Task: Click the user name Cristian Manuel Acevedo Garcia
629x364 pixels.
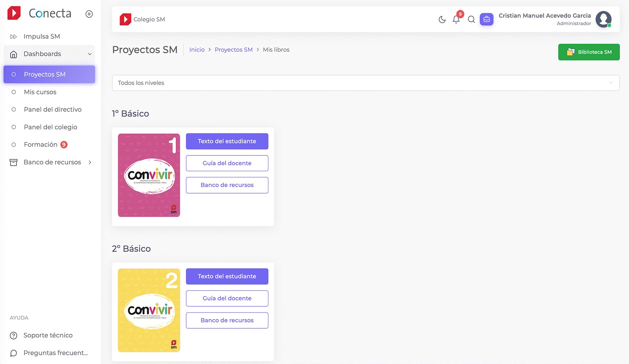Action: (x=545, y=16)
